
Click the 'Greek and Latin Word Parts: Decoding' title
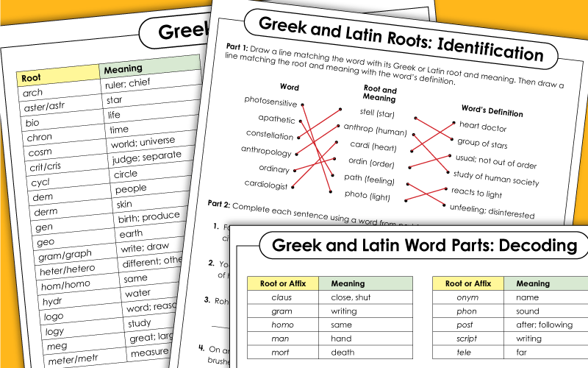point(424,245)
